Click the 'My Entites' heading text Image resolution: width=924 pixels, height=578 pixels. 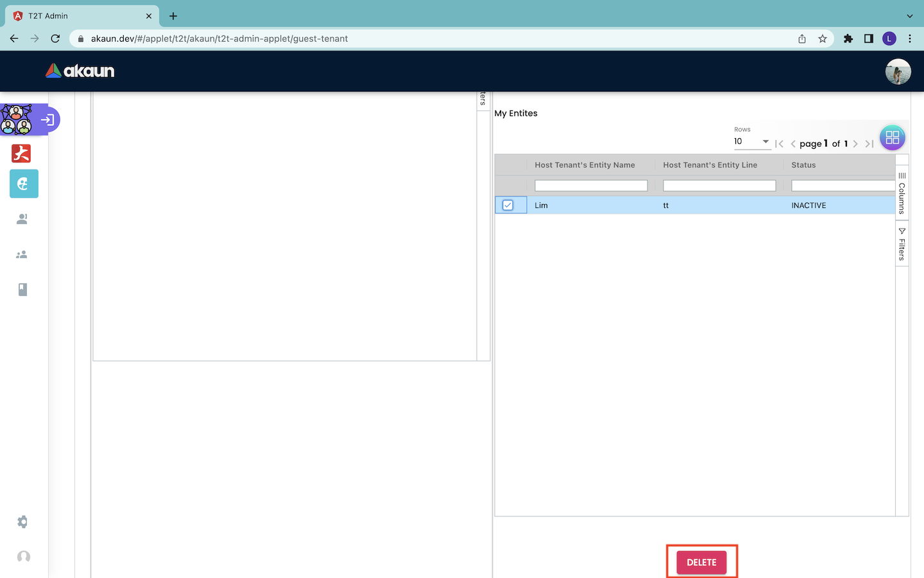(516, 113)
